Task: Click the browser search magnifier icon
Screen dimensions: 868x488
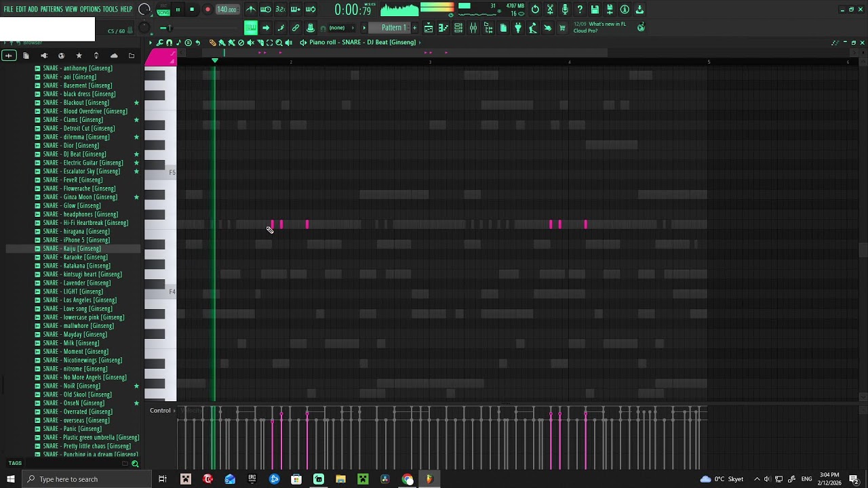Action: (x=135, y=464)
